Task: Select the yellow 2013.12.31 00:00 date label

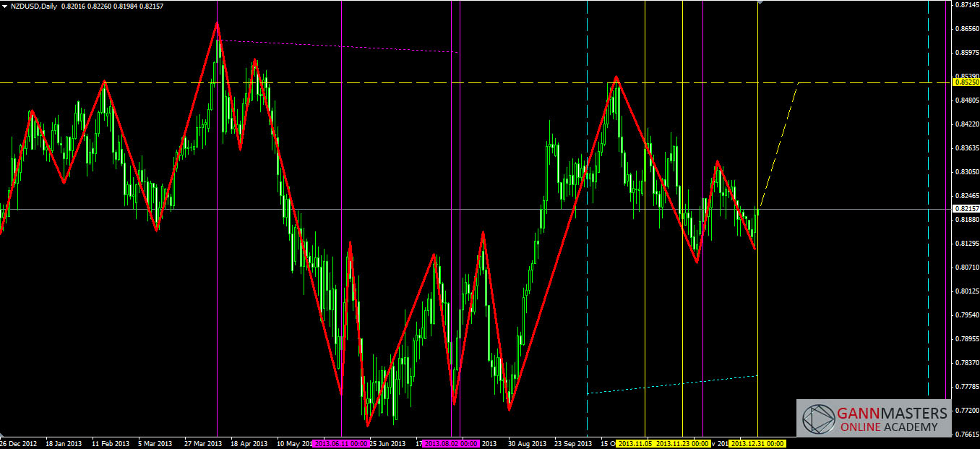Action: click(x=757, y=443)
